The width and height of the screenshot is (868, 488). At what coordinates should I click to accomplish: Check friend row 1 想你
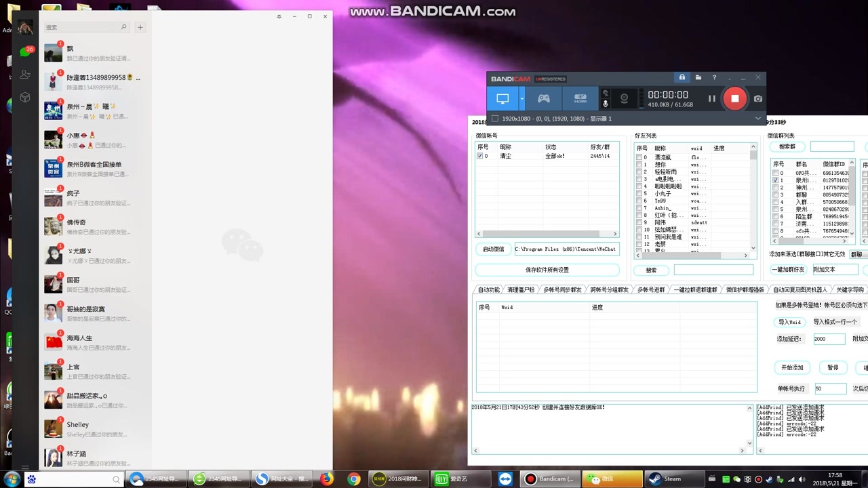[639, 165]
